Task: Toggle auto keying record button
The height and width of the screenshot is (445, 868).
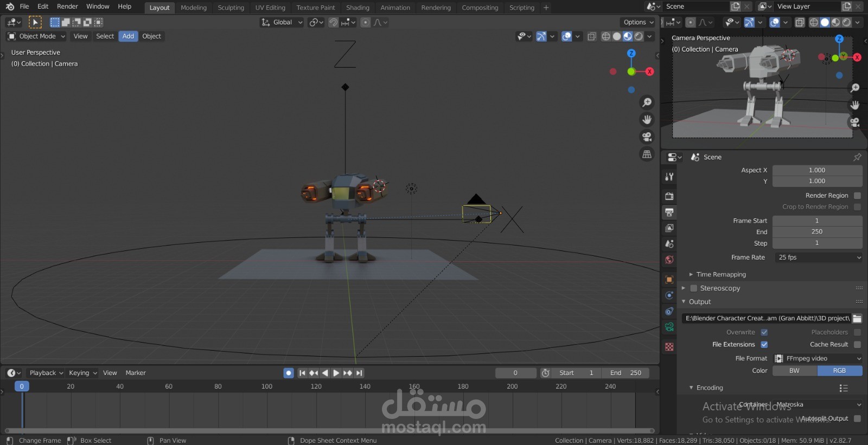Action: pyautogui.click(x=289, y=373)
